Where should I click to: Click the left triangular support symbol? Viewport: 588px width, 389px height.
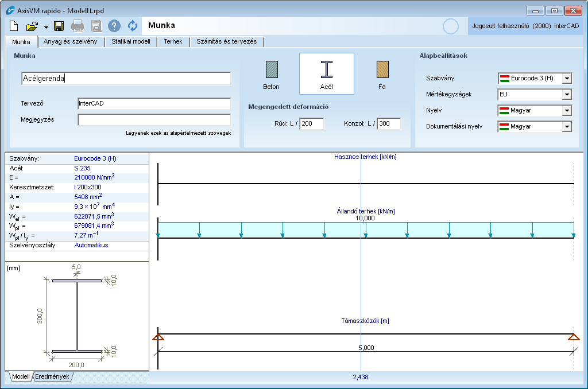158,337
